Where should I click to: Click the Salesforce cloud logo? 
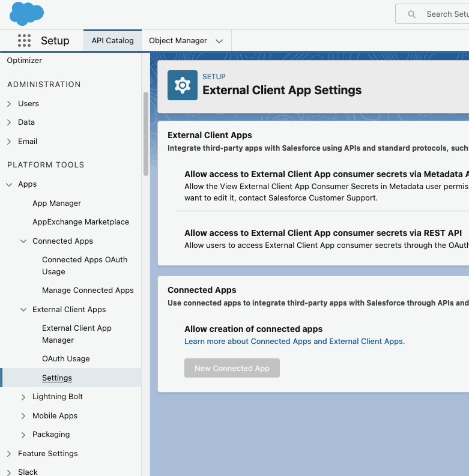tap(26, 14)
